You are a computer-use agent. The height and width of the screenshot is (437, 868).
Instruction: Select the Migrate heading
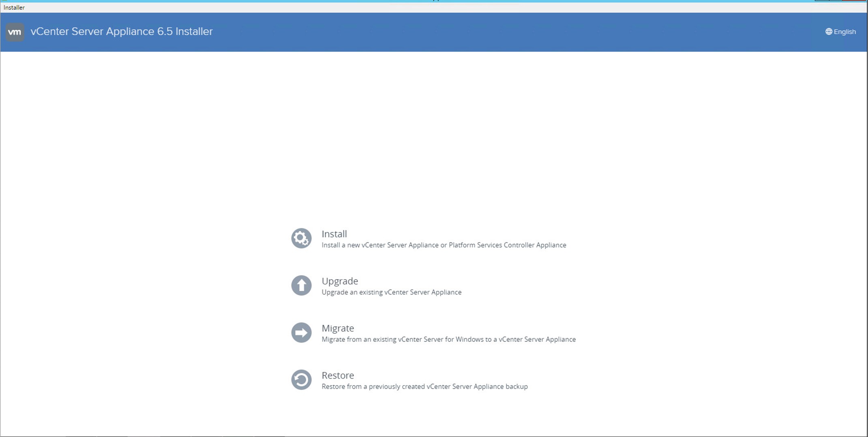(x=338, y=328)
